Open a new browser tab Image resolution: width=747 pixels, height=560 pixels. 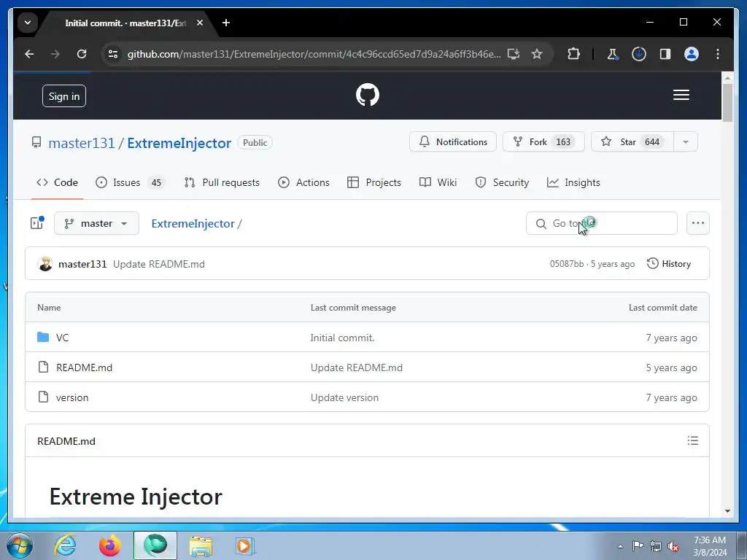point(226,23)
